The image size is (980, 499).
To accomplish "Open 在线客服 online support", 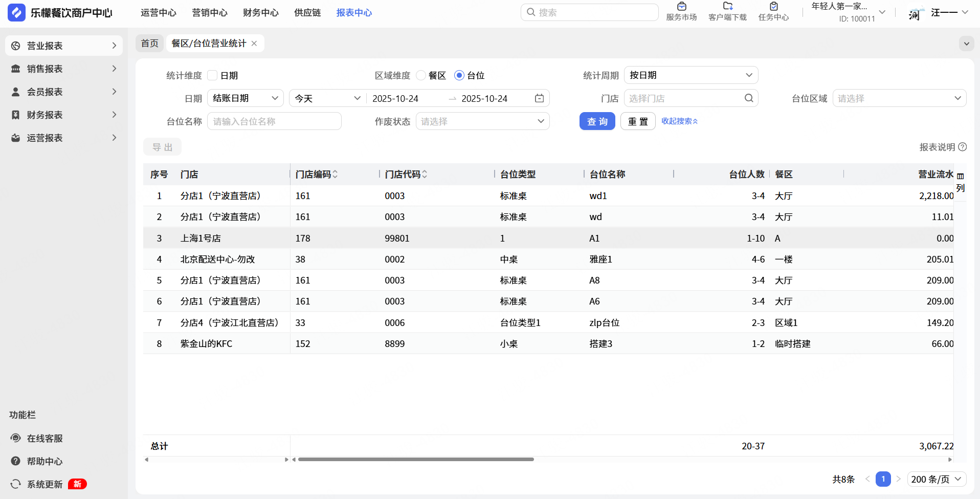I will coord(44,438).
